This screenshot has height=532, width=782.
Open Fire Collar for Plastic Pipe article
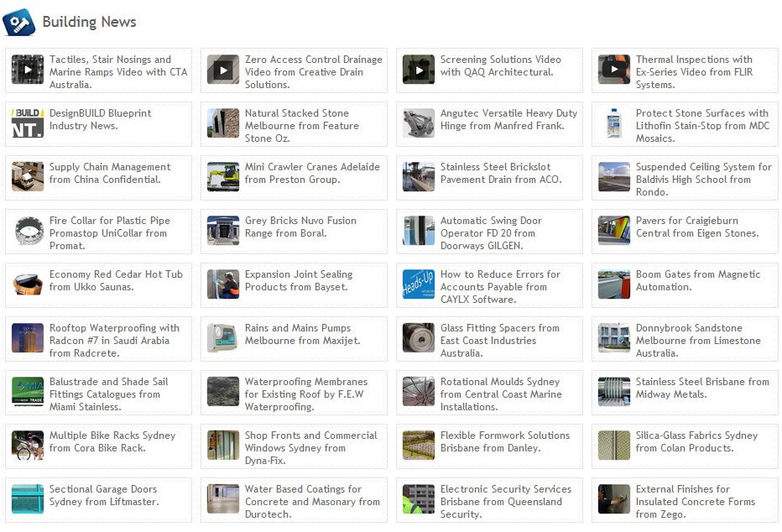click(x=110, y=232)
